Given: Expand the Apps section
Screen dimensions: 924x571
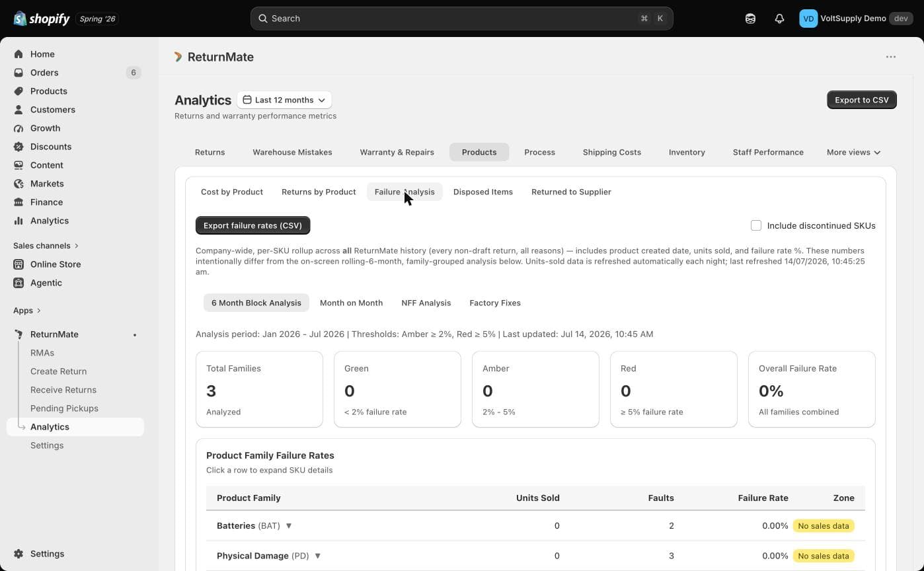Looking at the screenshot, I should pyautogui.click(x=27, y=311).
